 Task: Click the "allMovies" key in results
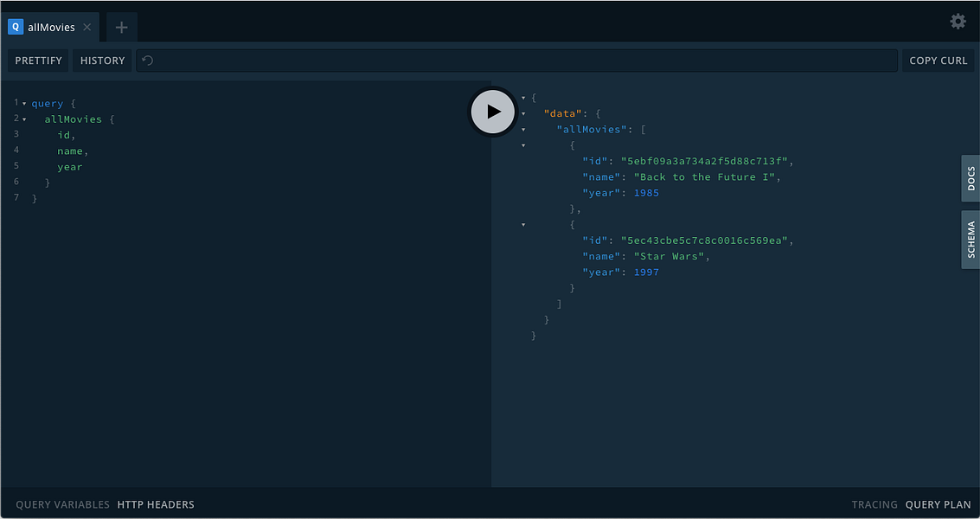tap(592, 130)
